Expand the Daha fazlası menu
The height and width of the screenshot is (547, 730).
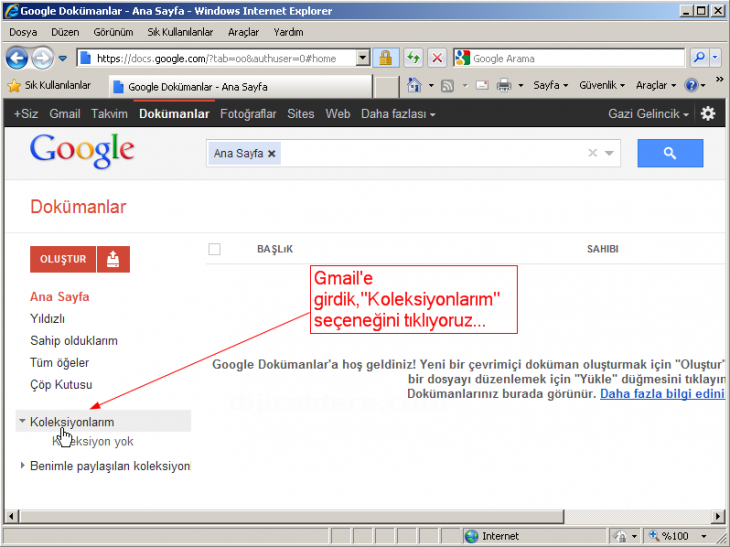(x=398, y=114)
